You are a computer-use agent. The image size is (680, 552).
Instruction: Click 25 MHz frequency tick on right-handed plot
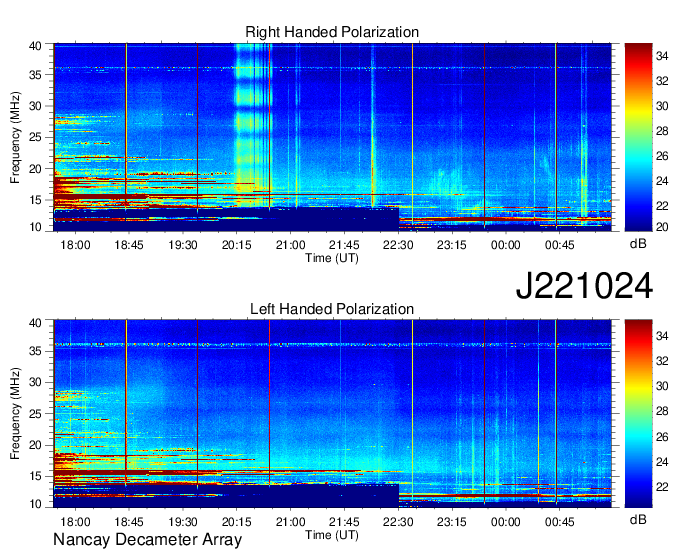35,138
